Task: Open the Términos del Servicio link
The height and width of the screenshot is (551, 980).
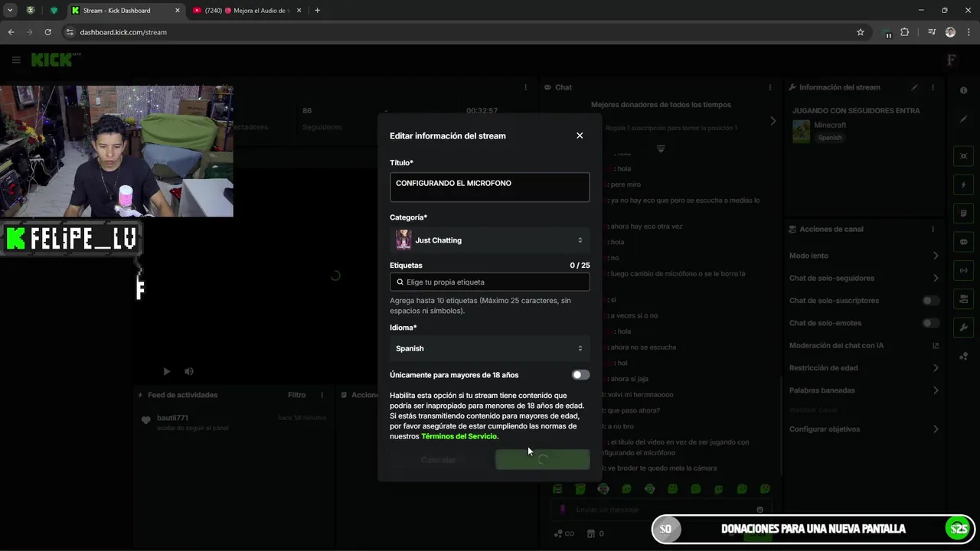Action: tap(459, 436)
